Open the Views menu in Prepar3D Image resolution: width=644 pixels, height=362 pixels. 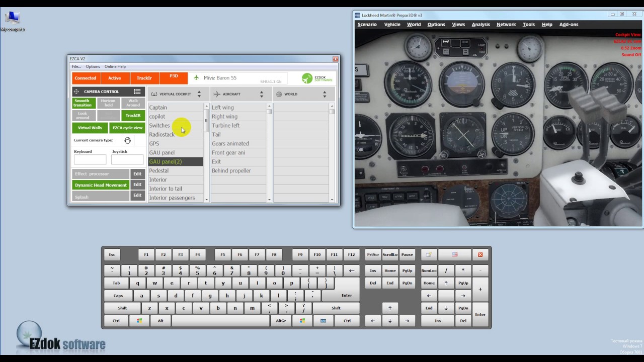point(458,25)
